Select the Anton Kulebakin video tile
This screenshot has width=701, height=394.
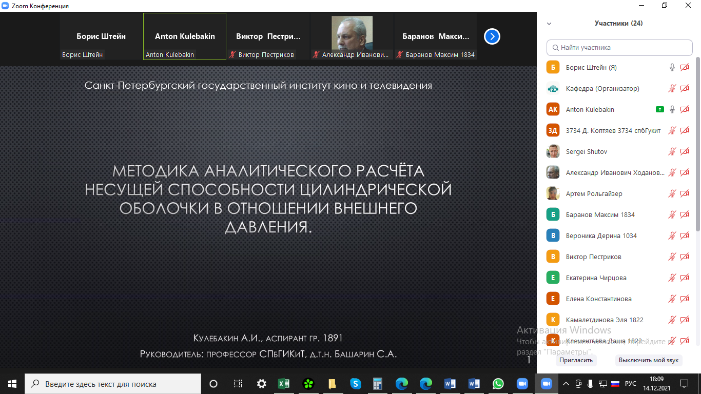(185, 36)
